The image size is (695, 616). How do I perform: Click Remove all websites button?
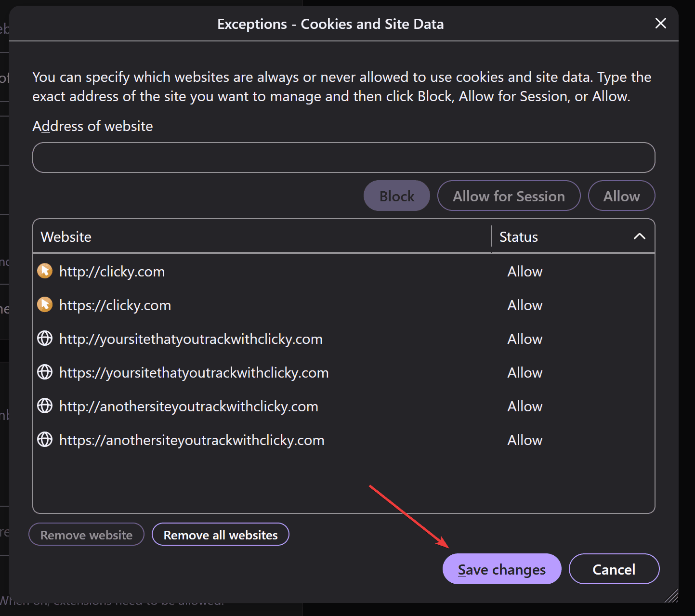point(221,535)
